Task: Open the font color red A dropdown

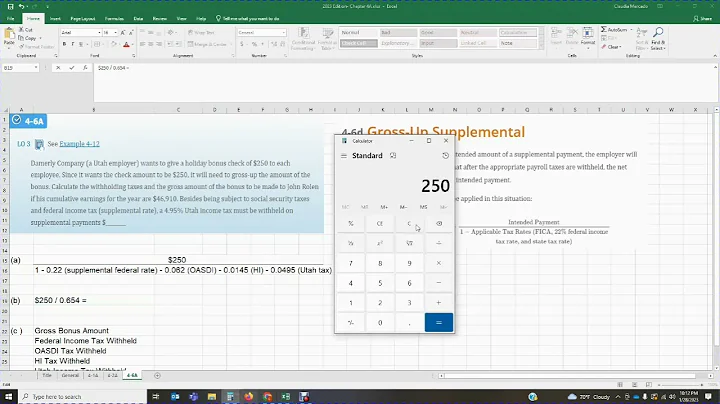Action: point(132,45)
